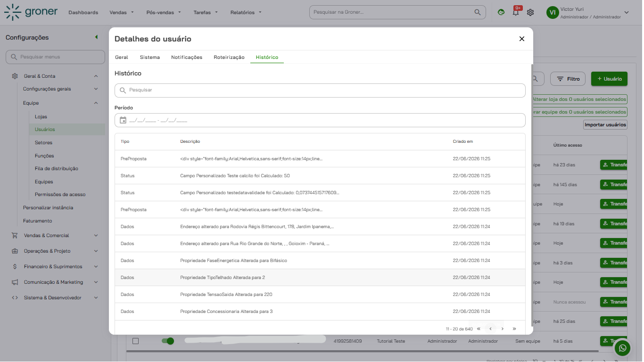
Task: Click the magnifier icon in Histórico search
Action: [123, 90]
